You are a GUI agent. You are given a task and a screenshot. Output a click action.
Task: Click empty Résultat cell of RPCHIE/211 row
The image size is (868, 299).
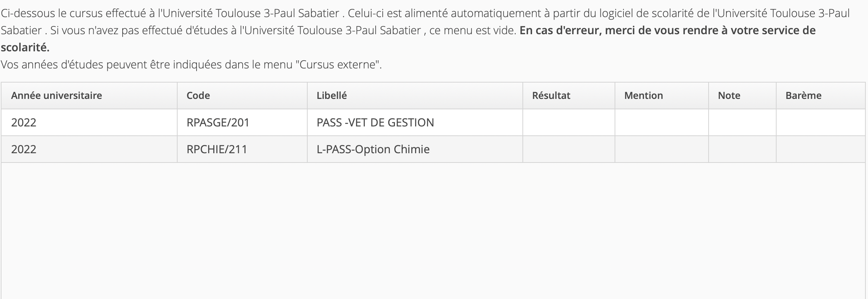click(x=569, y=149)
